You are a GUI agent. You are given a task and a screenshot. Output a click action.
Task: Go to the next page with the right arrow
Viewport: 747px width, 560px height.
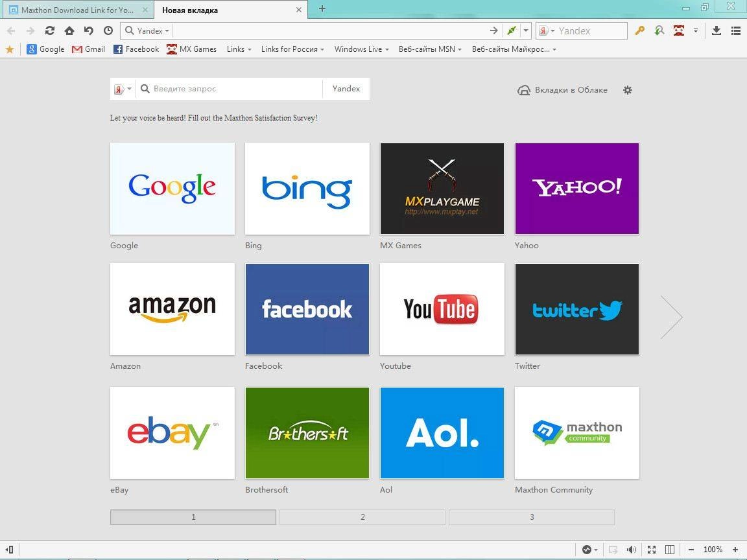pyautogui.click(x=671, y=317)
